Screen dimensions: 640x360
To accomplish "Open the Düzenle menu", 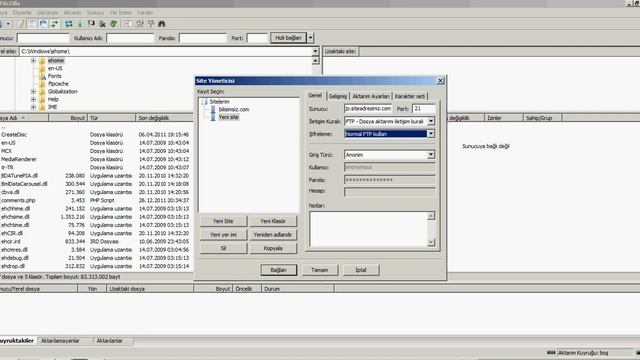I will (x=22, y=13).
